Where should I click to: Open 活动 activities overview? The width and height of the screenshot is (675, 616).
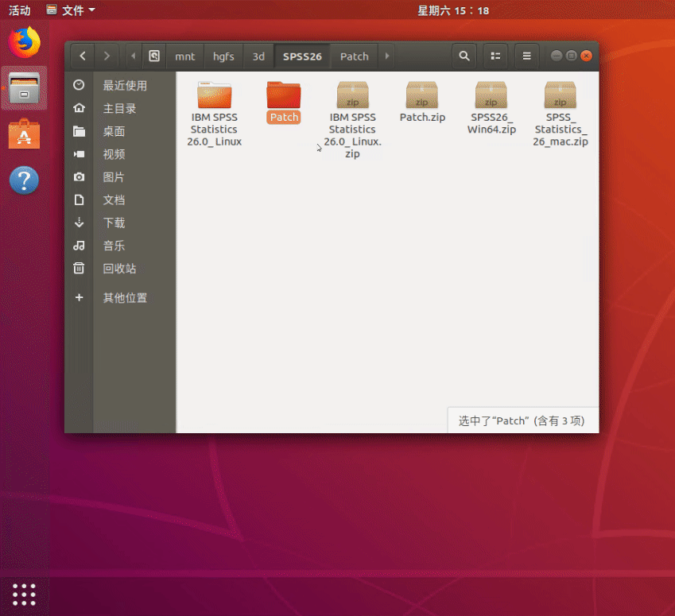tap(20, 10)
